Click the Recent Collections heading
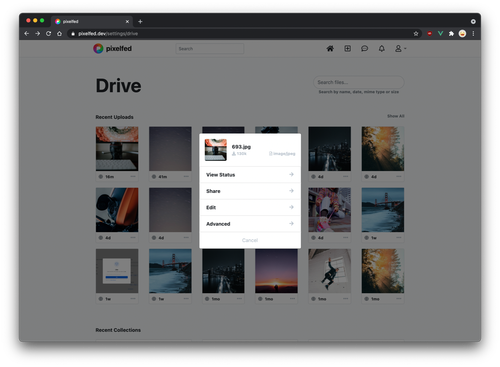Screen dimensions: 500x367 [118, 330]
